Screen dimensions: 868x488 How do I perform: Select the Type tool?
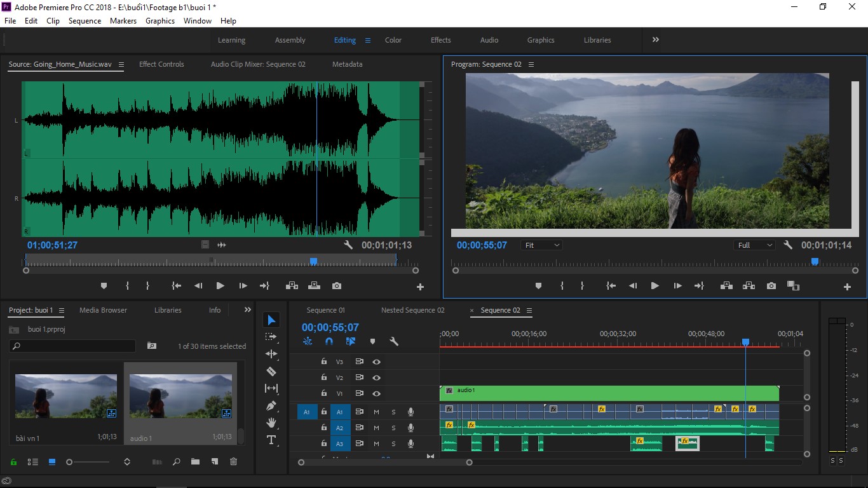271,440
